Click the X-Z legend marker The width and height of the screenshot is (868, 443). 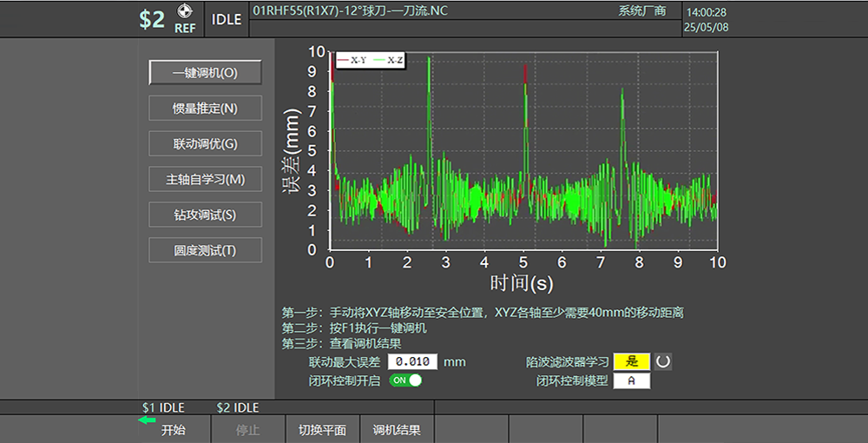point(380,60)
